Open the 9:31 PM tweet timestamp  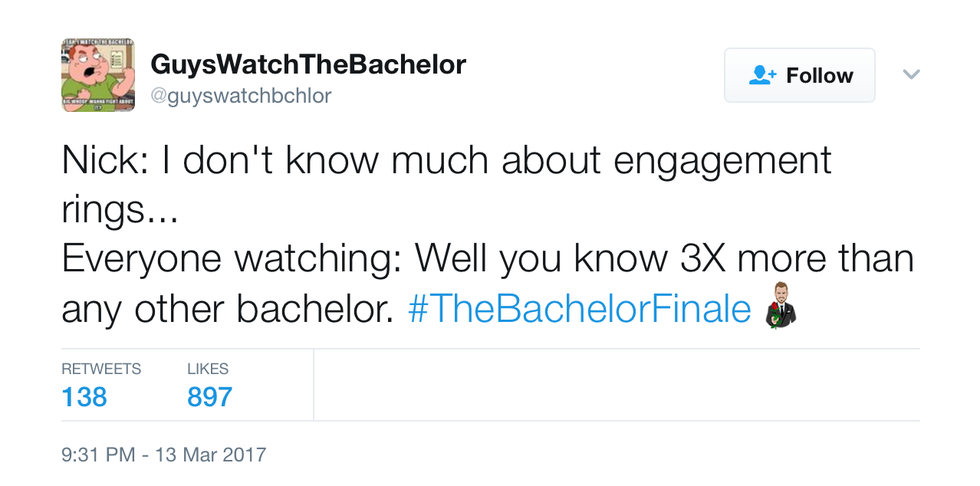click(x=97, y=455)
